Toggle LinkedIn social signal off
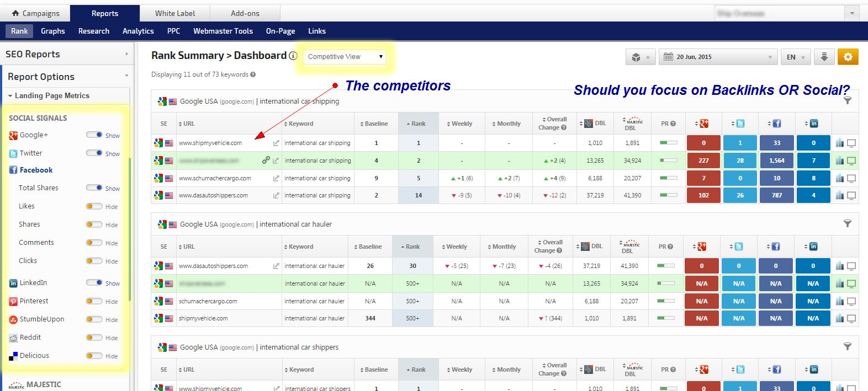This screenshot has height=391, width=868. point(94,282)
